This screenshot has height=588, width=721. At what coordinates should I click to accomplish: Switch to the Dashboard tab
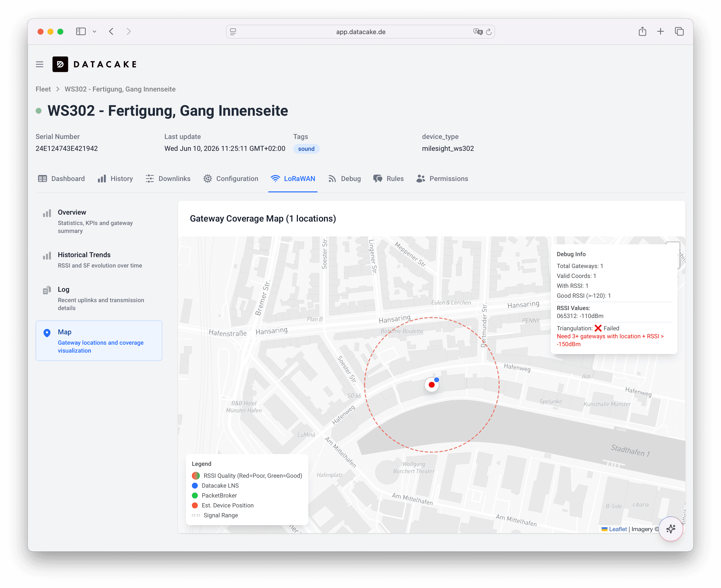(61, 179)
